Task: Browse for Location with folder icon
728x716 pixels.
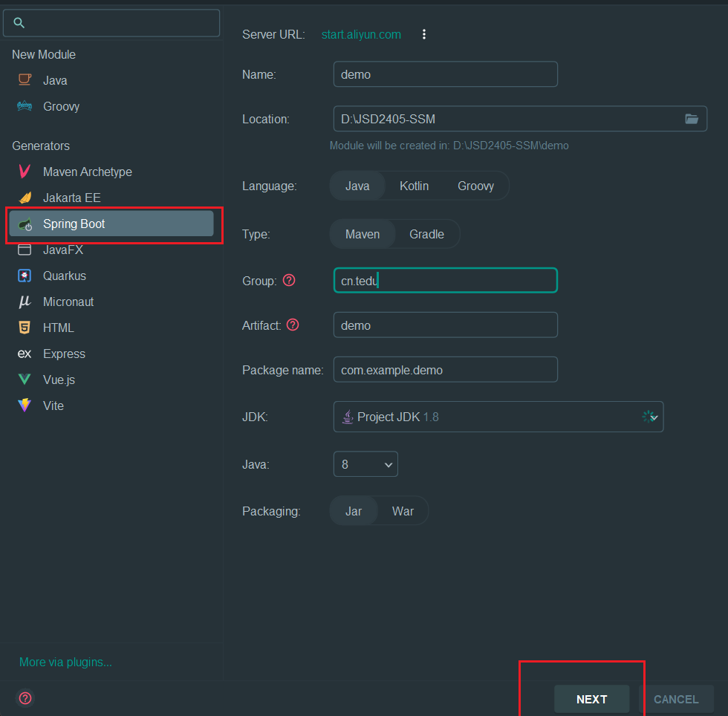Action: (692, 119)
